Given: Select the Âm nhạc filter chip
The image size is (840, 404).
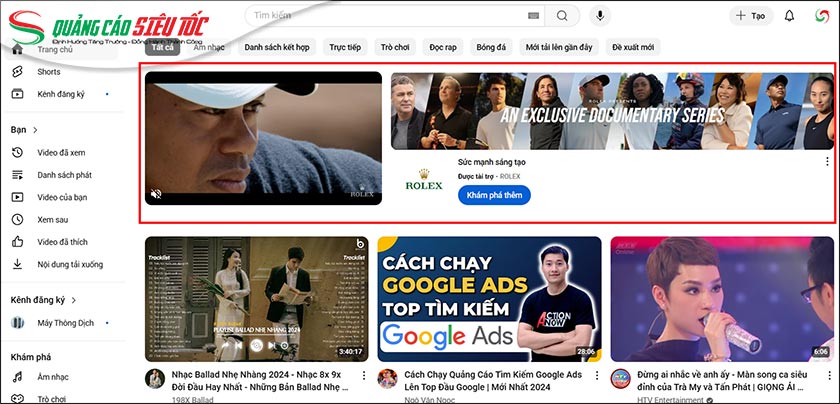Looking at the screenshot, I should (208, 47).
